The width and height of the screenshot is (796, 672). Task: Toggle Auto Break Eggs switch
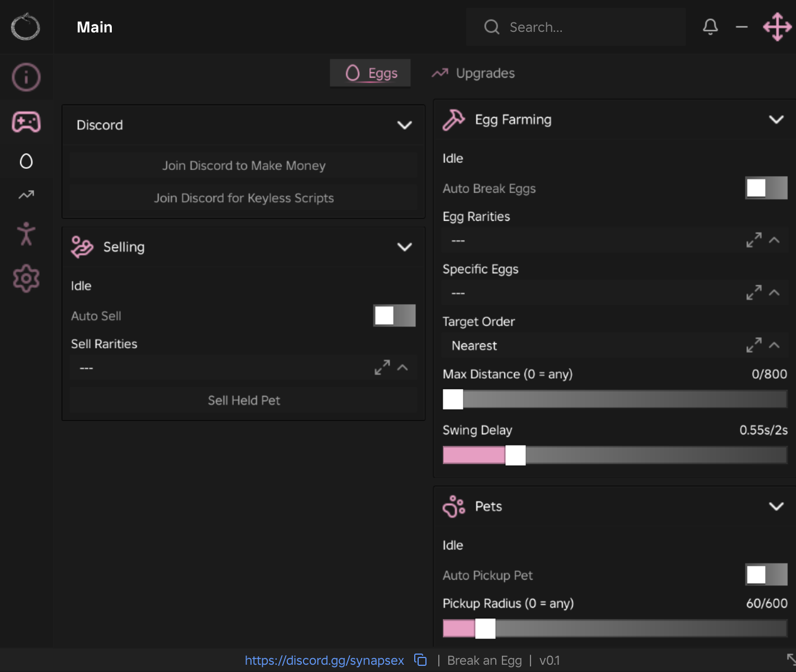766,188
